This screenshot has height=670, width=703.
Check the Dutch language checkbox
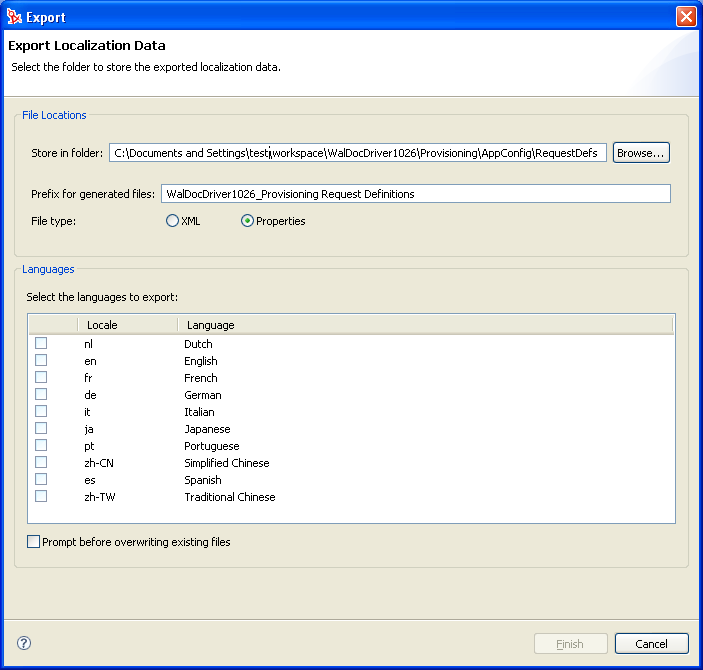41,344
